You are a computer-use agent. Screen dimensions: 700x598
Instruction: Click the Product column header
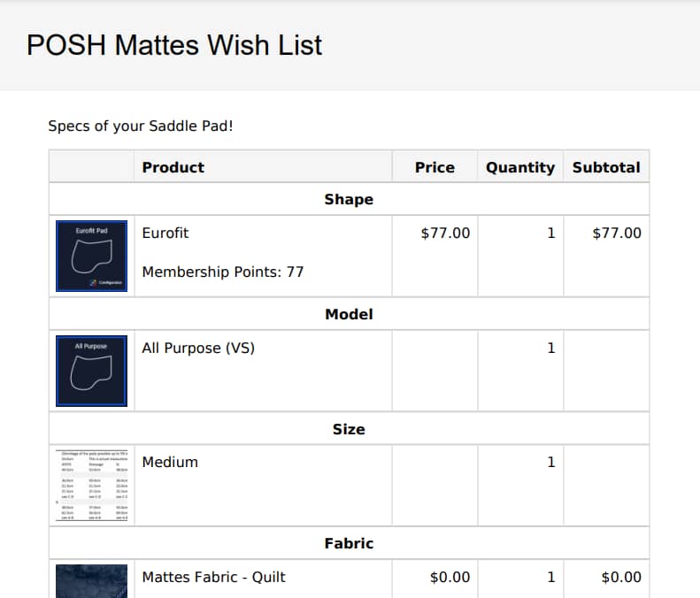tap(173, 167)
